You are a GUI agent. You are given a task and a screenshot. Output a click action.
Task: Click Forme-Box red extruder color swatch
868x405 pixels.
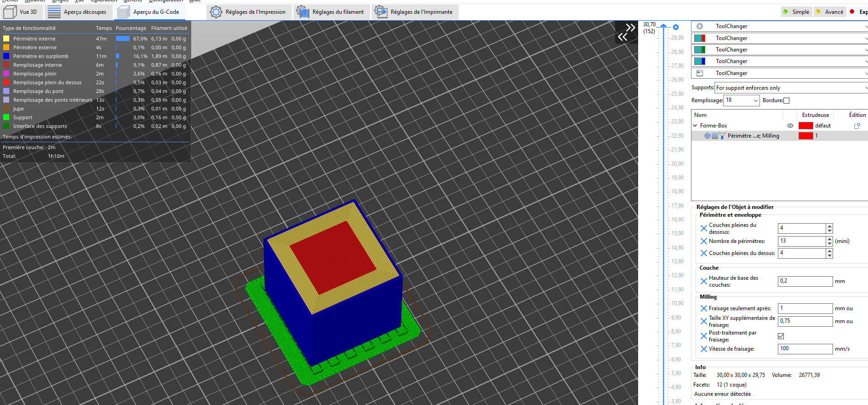tap(805, 126)
